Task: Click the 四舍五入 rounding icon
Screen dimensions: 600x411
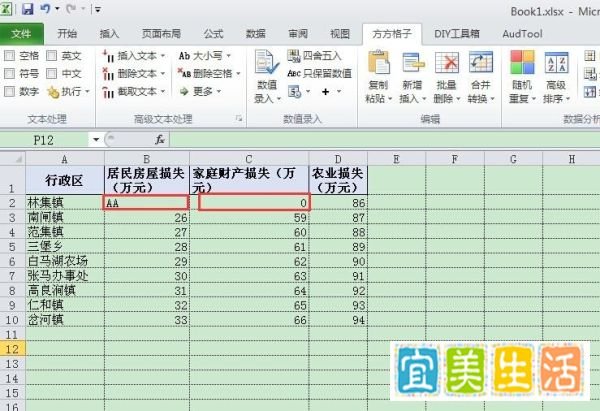Action: tap(294, 56)
